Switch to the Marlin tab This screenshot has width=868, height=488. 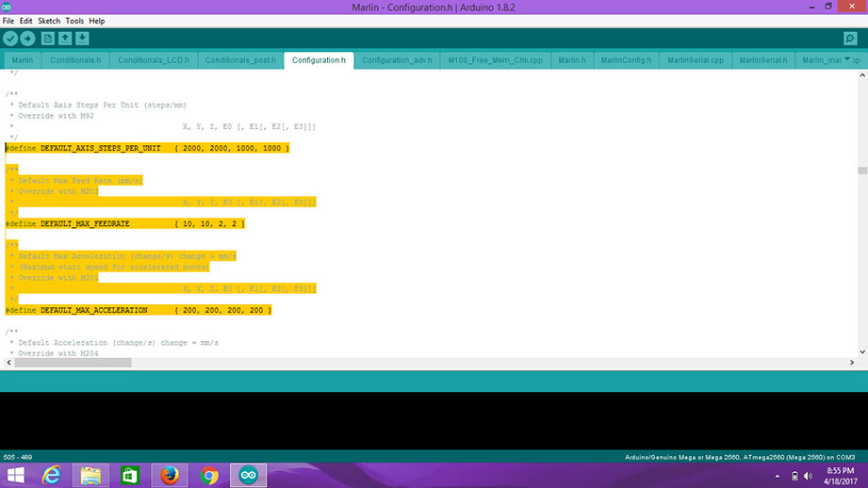pos(22,60)
